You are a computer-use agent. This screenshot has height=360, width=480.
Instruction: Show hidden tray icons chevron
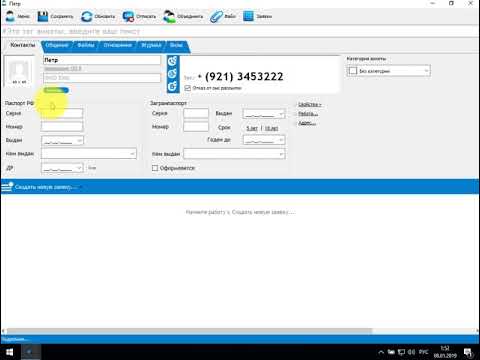[x=381, y=352]
